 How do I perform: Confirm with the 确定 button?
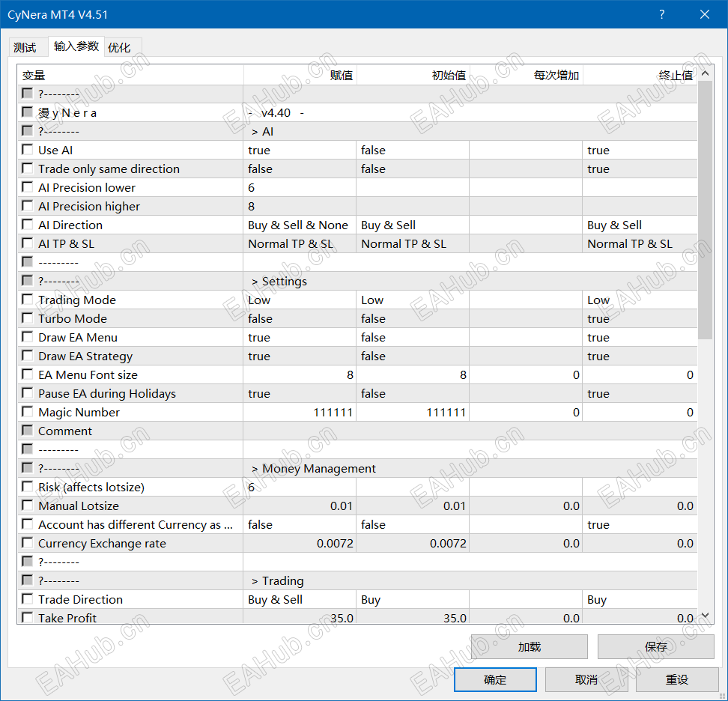click(495, 679)
